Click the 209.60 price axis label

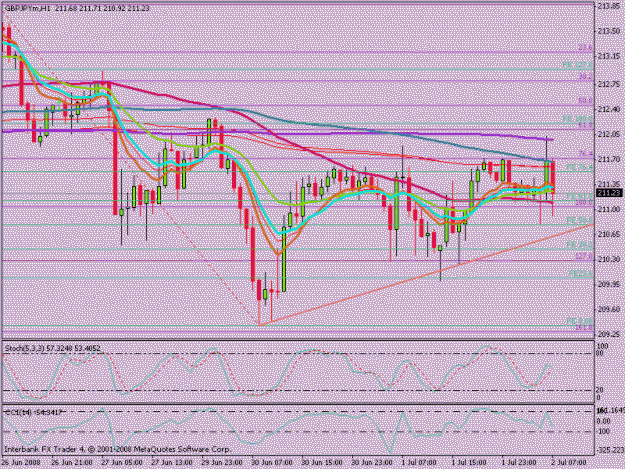click(x=609, y=309)
